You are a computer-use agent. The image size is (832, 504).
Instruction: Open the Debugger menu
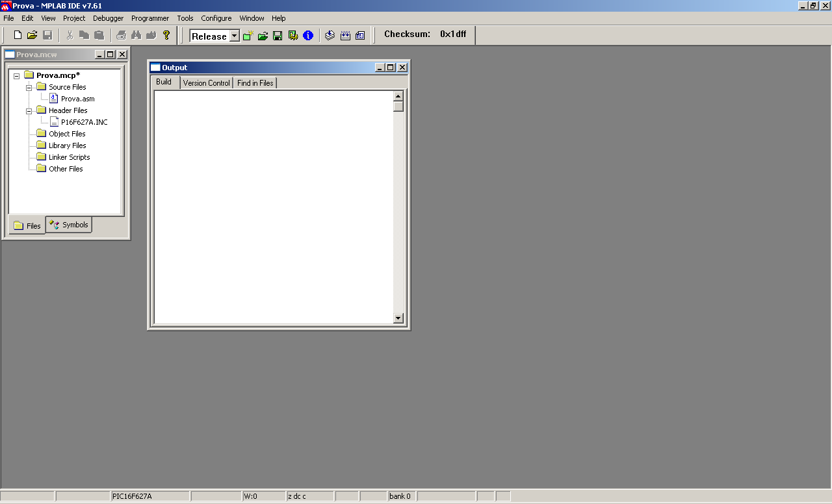(x=108, y=18)
